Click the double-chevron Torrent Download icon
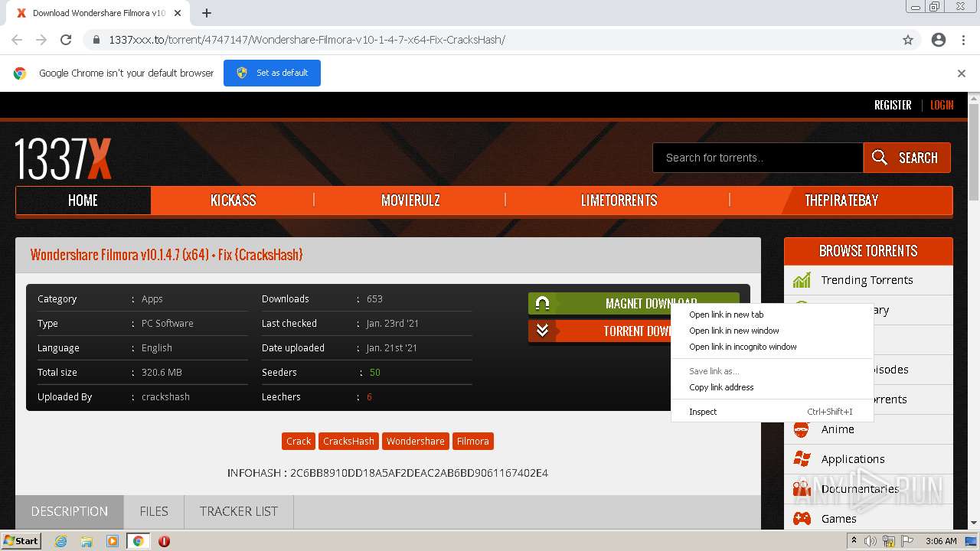Viewport: 980px width, 551px height. point(542,331)
